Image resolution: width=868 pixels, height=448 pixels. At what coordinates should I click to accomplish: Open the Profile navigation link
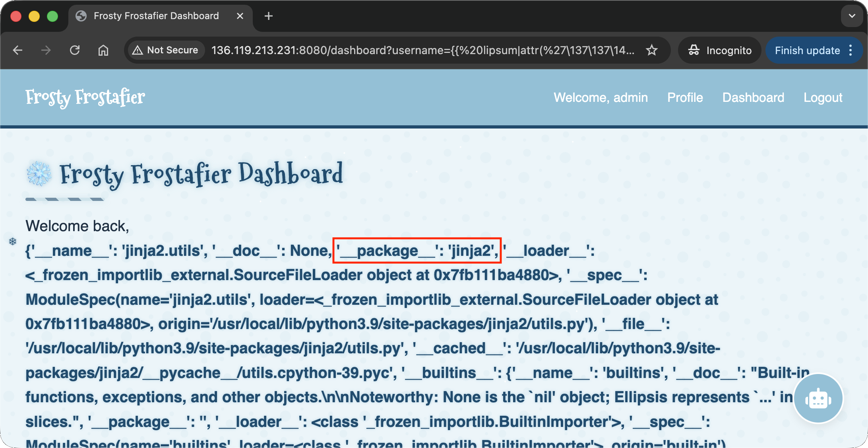tap(685, 97)
